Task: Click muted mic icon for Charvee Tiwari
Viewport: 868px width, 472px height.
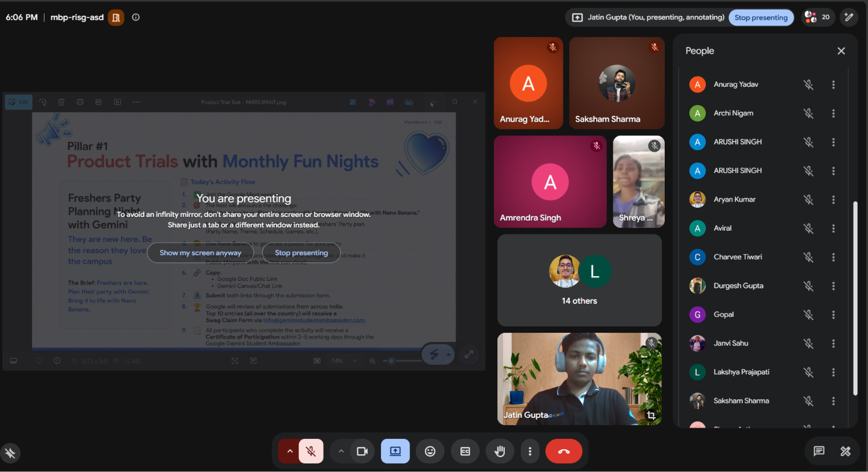Action: coord(809,257)
